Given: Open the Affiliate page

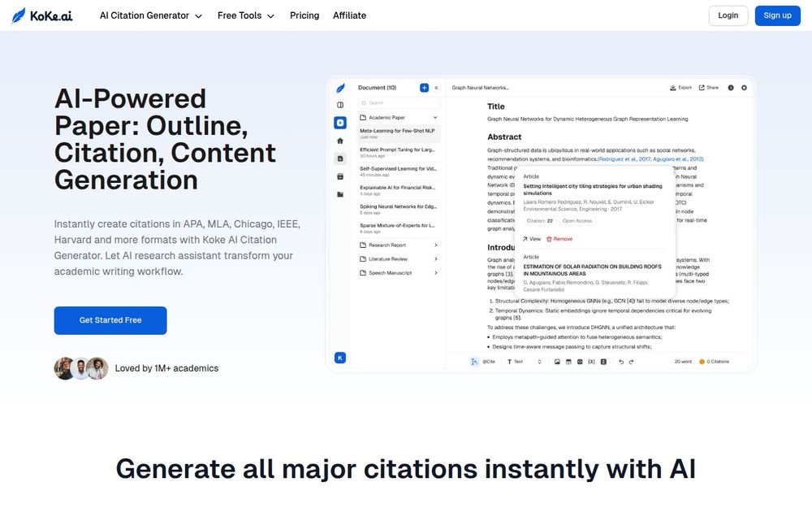Looking at the screenshot, I should tap(349, 15).
